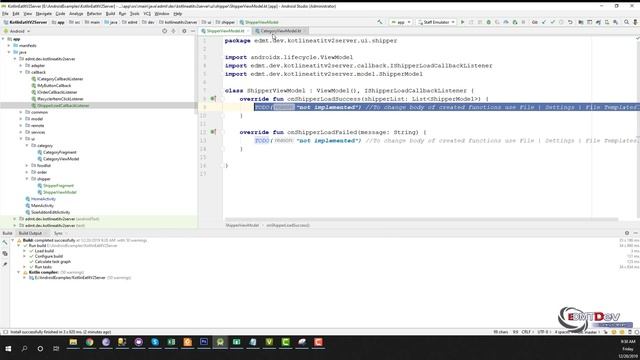Collapse the callback folder in project tree
This screenshot has height=360, width=640.
point(21,72)
